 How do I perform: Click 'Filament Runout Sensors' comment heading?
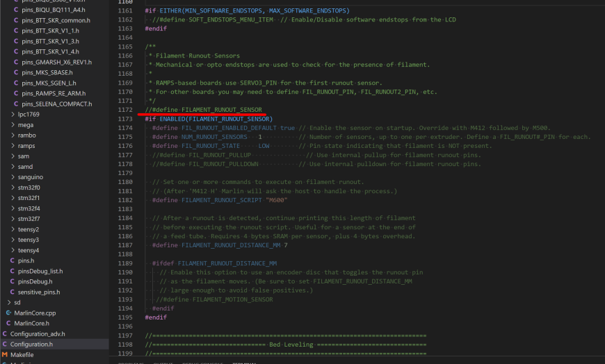[x=197, y=56]
